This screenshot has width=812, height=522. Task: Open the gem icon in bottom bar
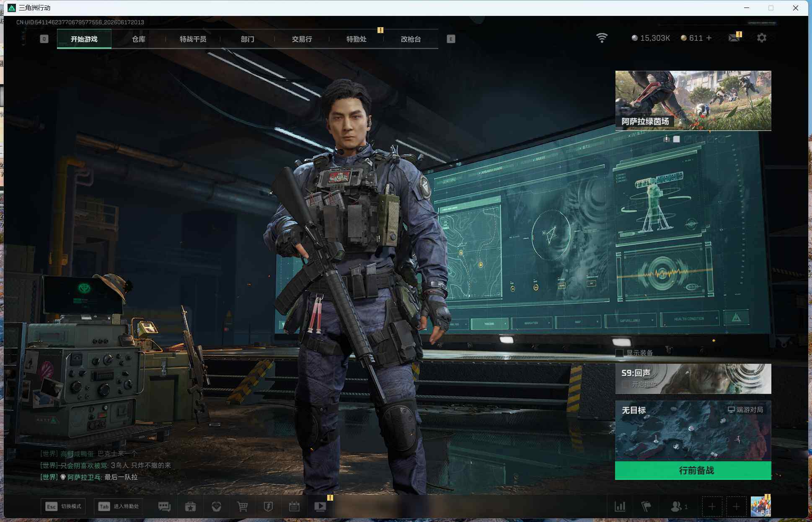pos(217,507)
